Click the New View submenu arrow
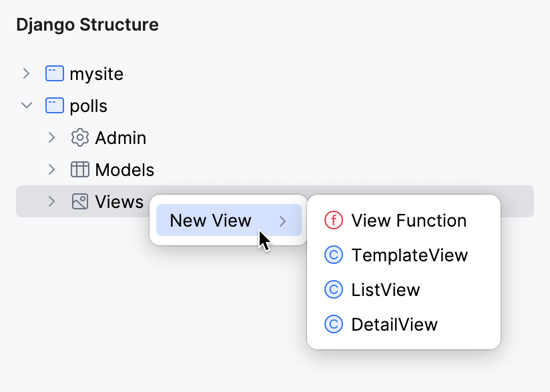This screenshot has width=550, height=392. [283, 221]
